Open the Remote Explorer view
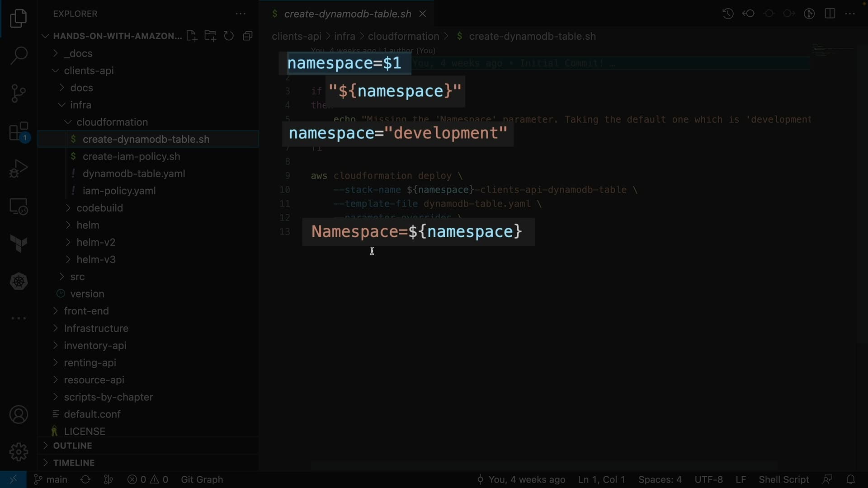 pos(19,207)
